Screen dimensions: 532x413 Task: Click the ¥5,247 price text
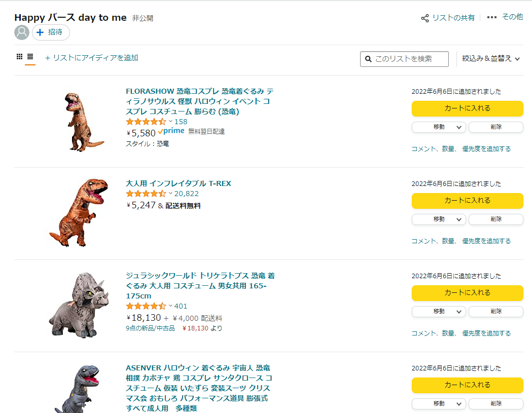[x=141, y=205]
